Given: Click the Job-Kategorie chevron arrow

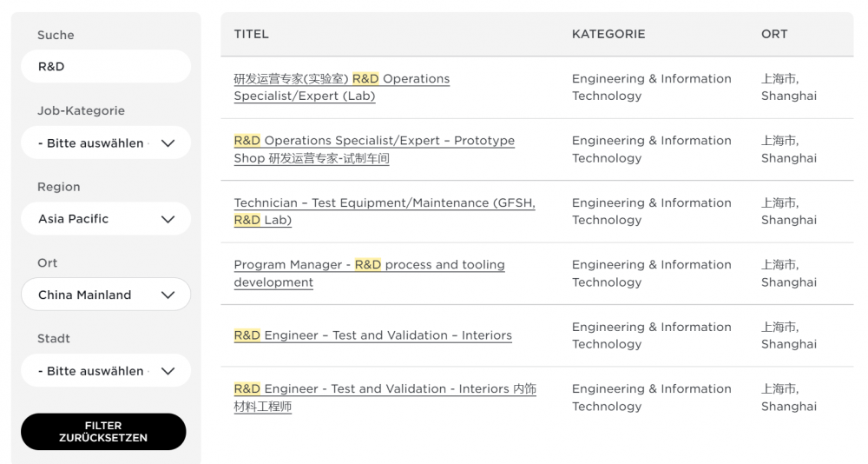Looking at the screenshot, I should [168, 143].
